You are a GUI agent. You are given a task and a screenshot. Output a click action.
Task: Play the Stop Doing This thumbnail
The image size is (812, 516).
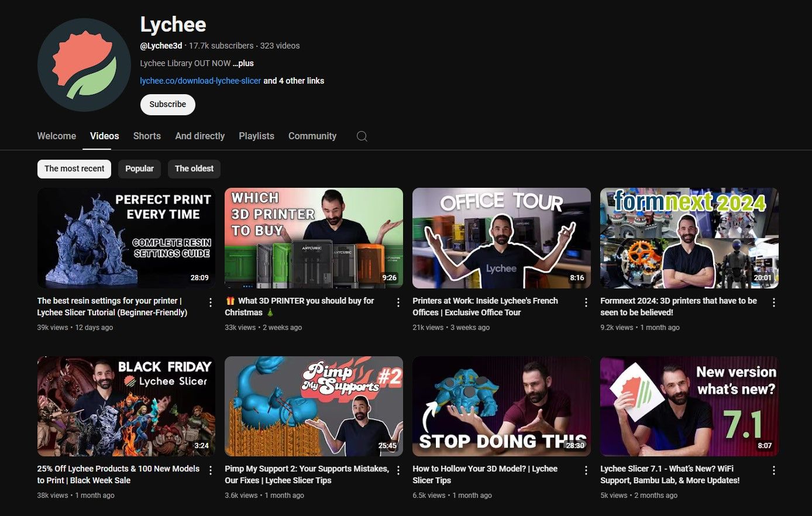501,406
